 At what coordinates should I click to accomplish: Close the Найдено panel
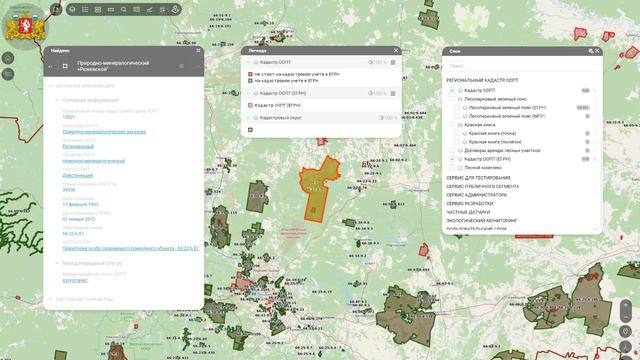click(198, 51)
